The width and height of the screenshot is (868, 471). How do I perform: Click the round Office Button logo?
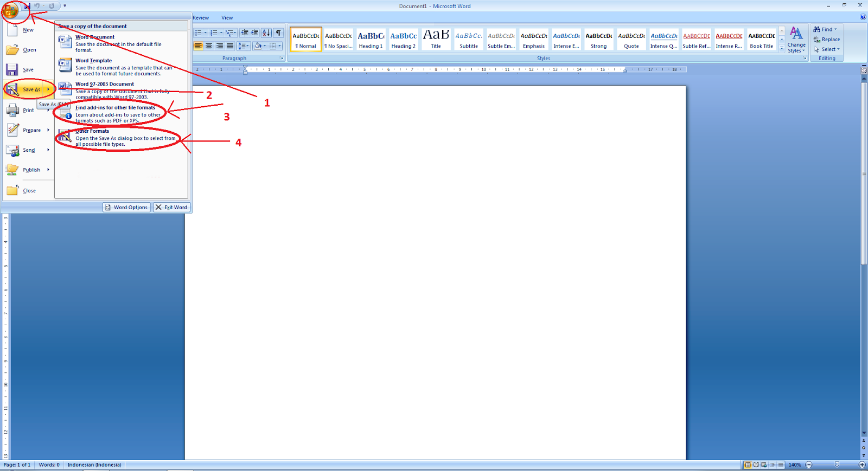(10, 9)
